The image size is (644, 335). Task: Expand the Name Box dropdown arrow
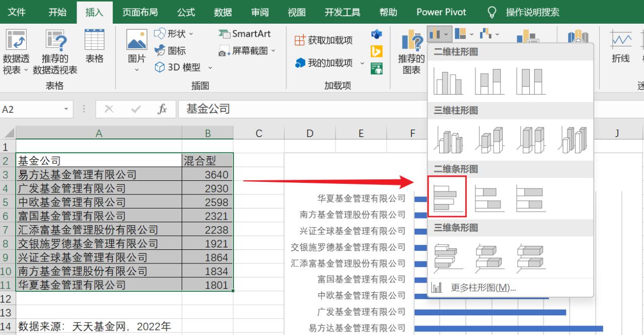pyautogui.click(x=66, y=109)
